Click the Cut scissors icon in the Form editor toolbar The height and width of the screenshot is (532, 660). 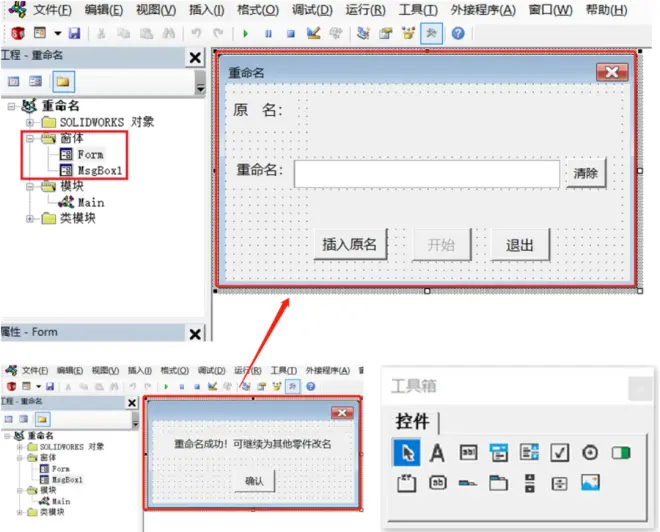(101, 33)
